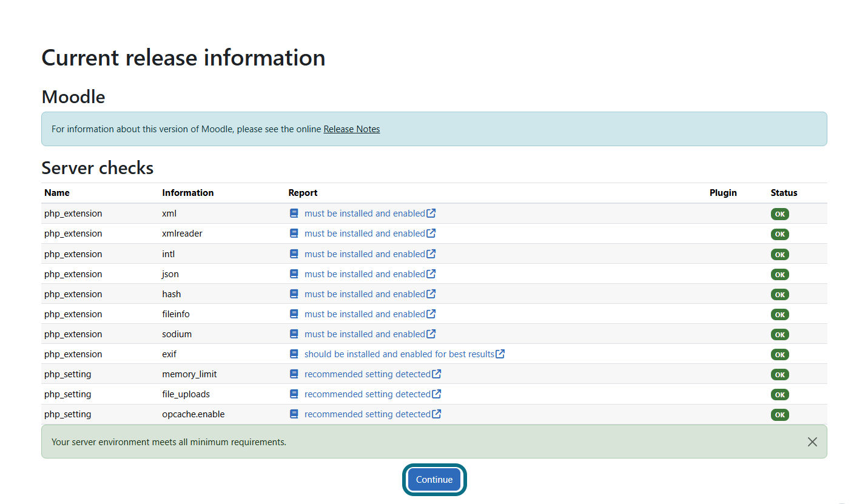Click the 'fileinfo' information cell
The image size is (868, 504).
[x=176, y=314]
